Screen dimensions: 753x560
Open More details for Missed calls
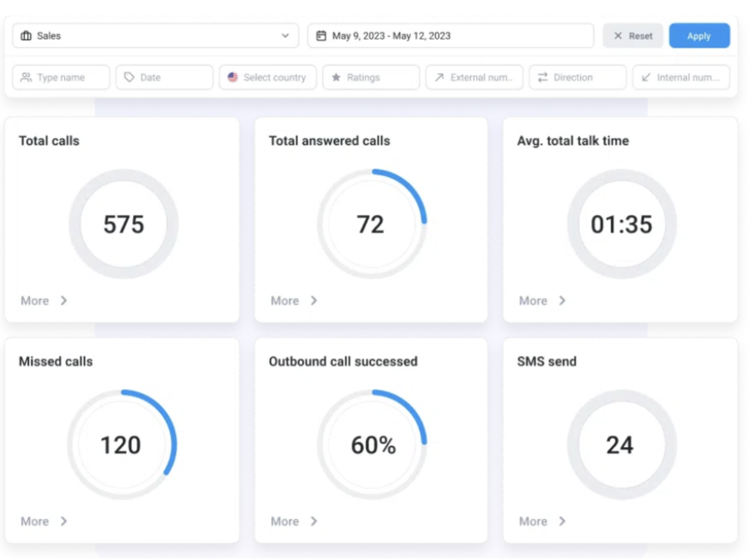point(43,522)
